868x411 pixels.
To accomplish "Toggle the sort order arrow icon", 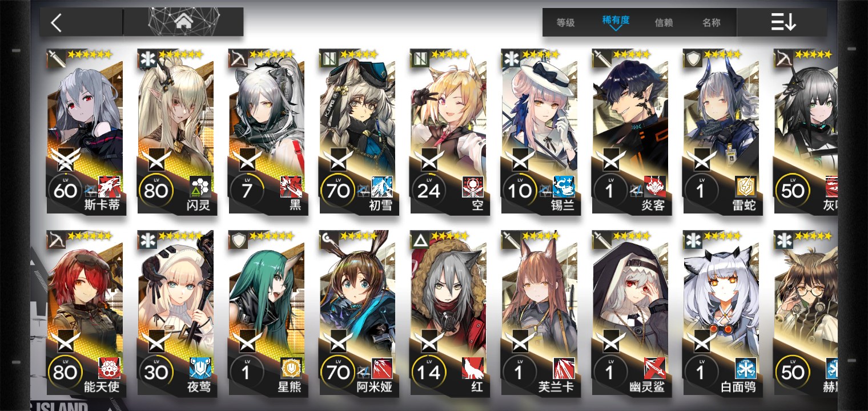I will click(x=783, y=22).
